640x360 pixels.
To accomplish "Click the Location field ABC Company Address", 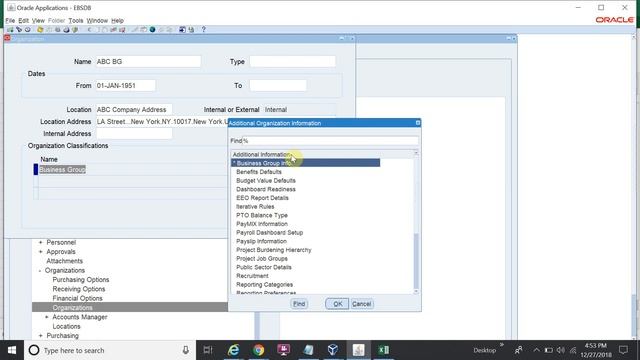I will pyautogui.click(x=133, y=110).
